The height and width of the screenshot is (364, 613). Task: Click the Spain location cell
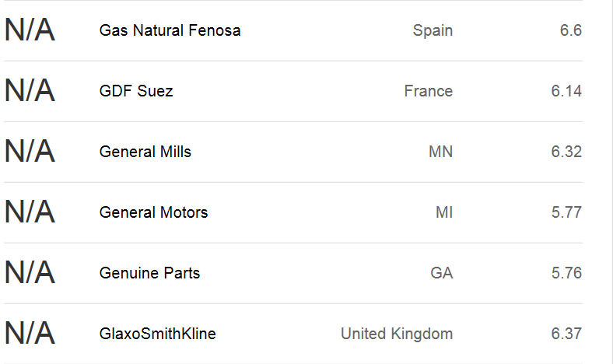coord(433,31)
